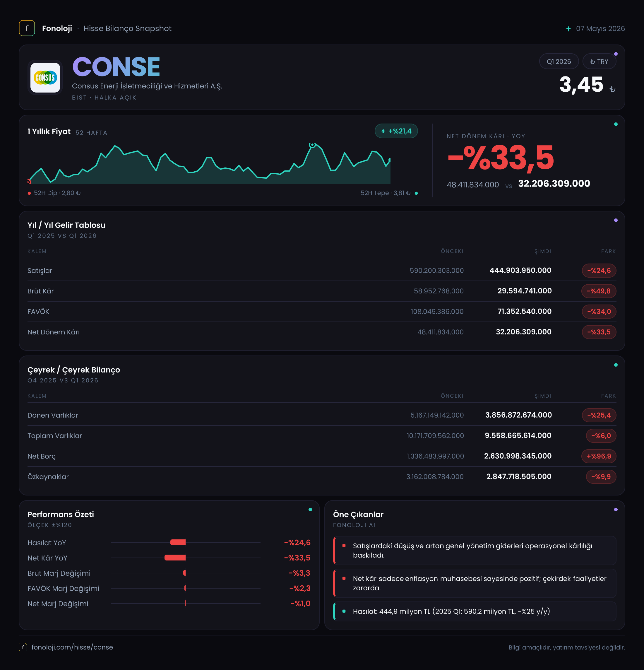
Task: Click the −%24,6 badge in the Satışlar row
Action: click(x=599, y=270)
